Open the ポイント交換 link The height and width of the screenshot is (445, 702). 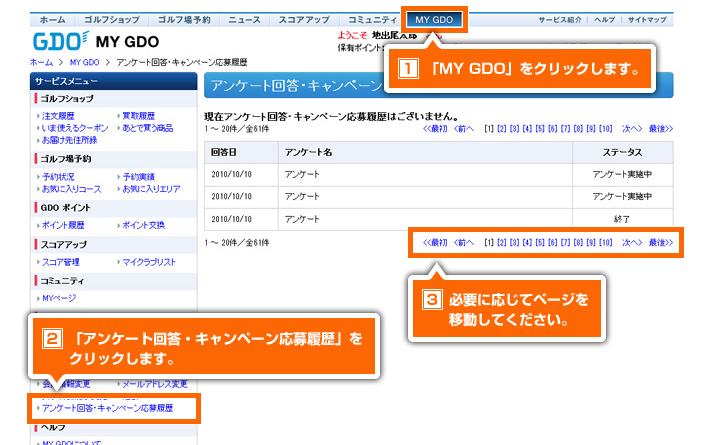coord(143,225)
